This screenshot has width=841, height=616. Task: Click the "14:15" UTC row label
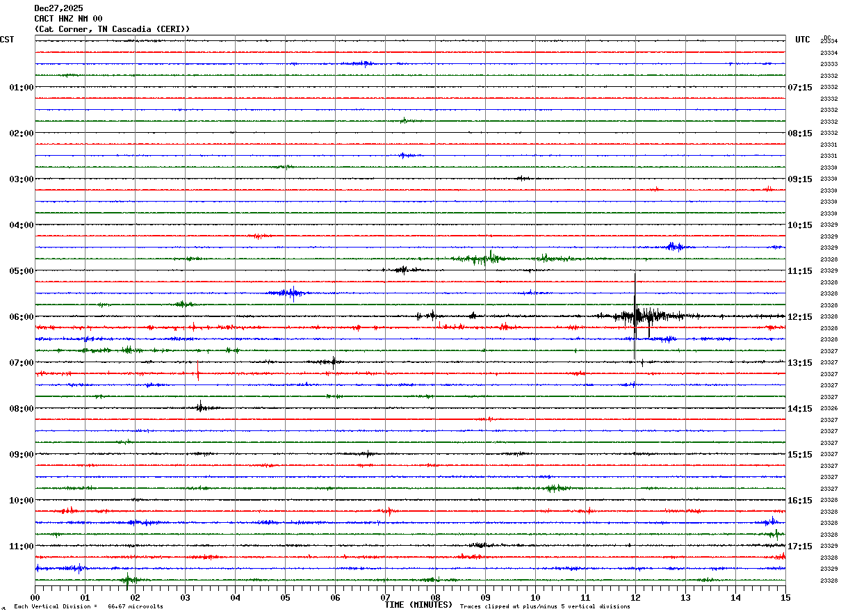(800, 409)
